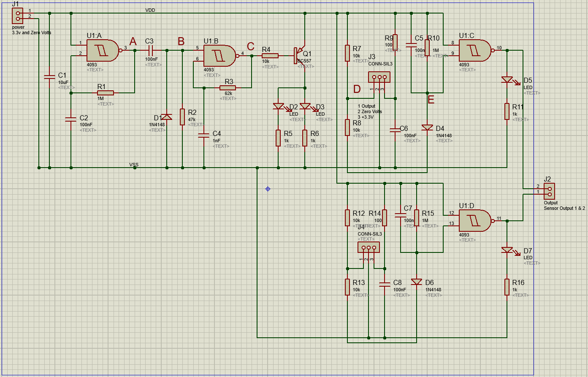Image resolution: width=588 pixels, height=377 pixels.
Task: Click the J1 power connector header
Action: tap(17, 15)
